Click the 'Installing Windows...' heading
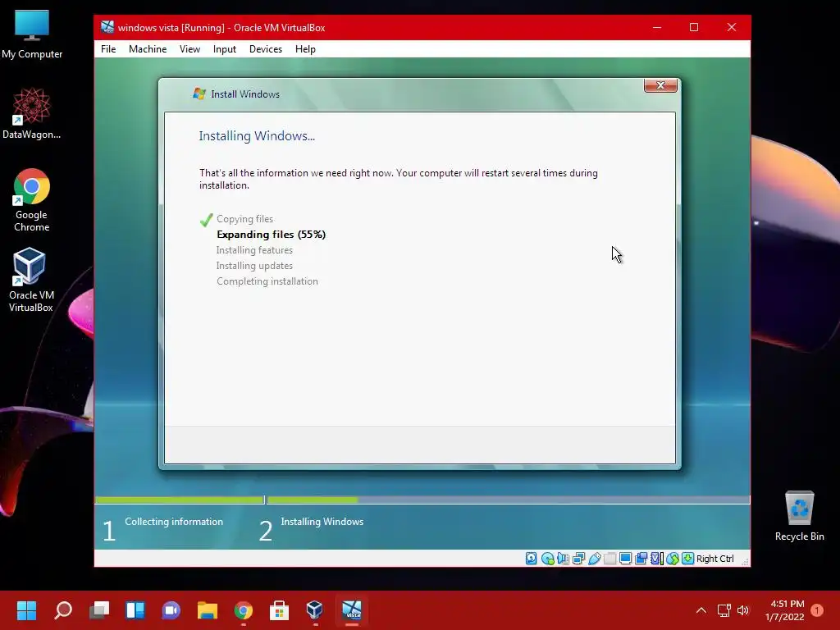840x630 pixels. click(257, 136)
